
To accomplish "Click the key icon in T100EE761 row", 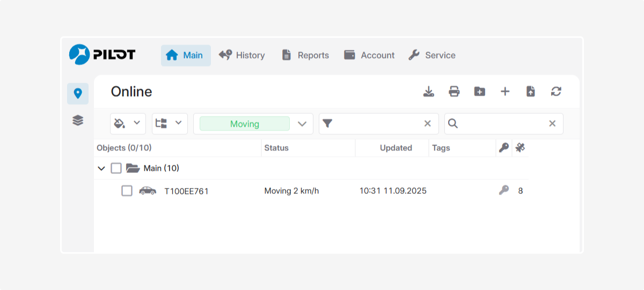I will pyautogui.click(x=503, y=190).
